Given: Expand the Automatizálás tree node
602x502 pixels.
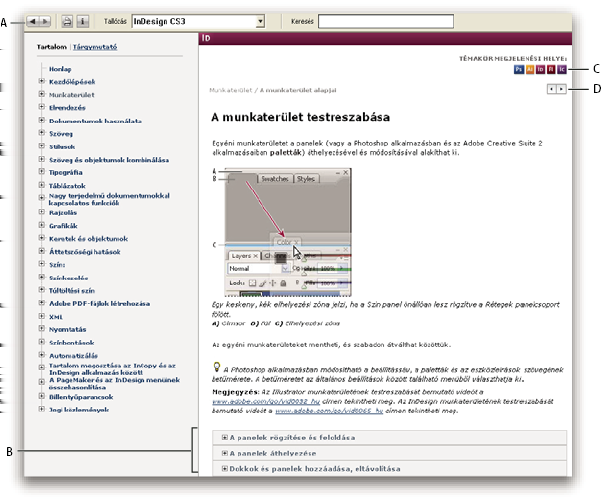Looking at the screenshot, I should (41, 355).
